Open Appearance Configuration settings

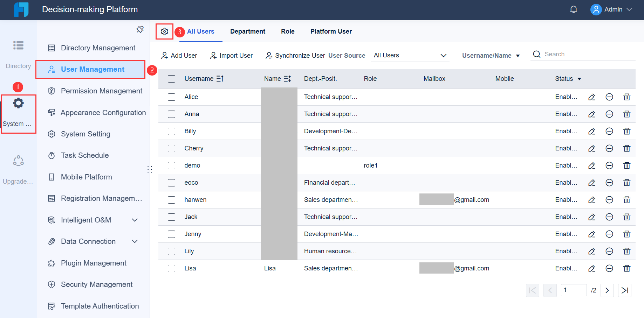(x=103, y=113)
